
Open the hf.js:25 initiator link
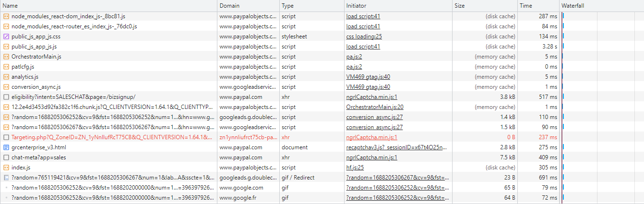point(355,168)
